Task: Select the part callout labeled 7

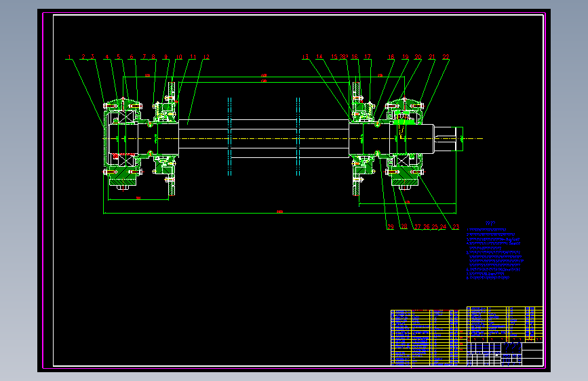Action: [144, 57]
